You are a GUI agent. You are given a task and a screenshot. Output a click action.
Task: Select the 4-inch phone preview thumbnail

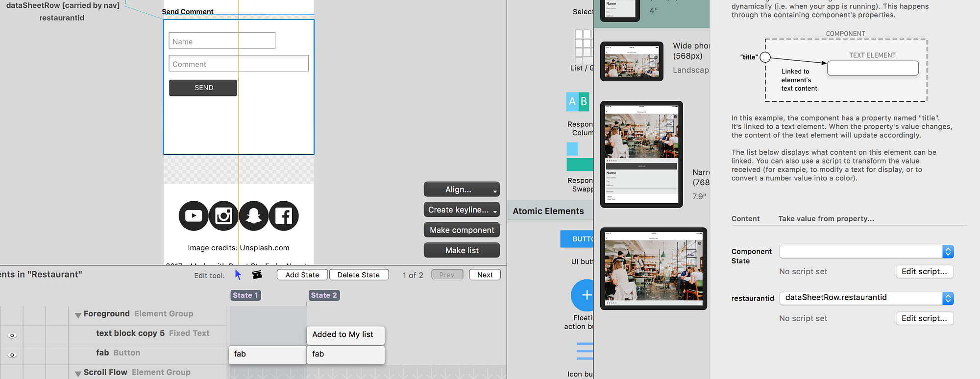(x=620, y=10)
